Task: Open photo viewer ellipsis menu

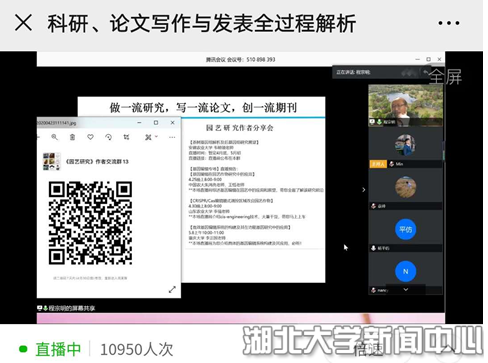Action: coord(172,137)
